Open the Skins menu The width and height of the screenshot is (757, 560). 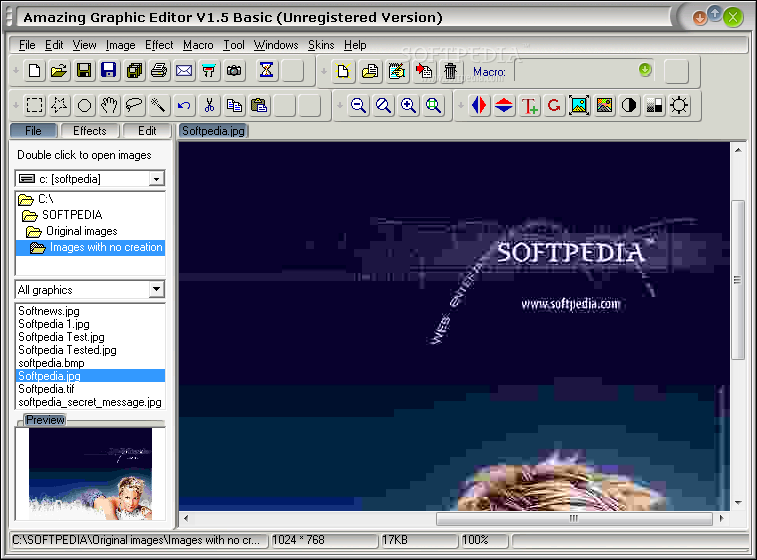[x=321, y=45]
